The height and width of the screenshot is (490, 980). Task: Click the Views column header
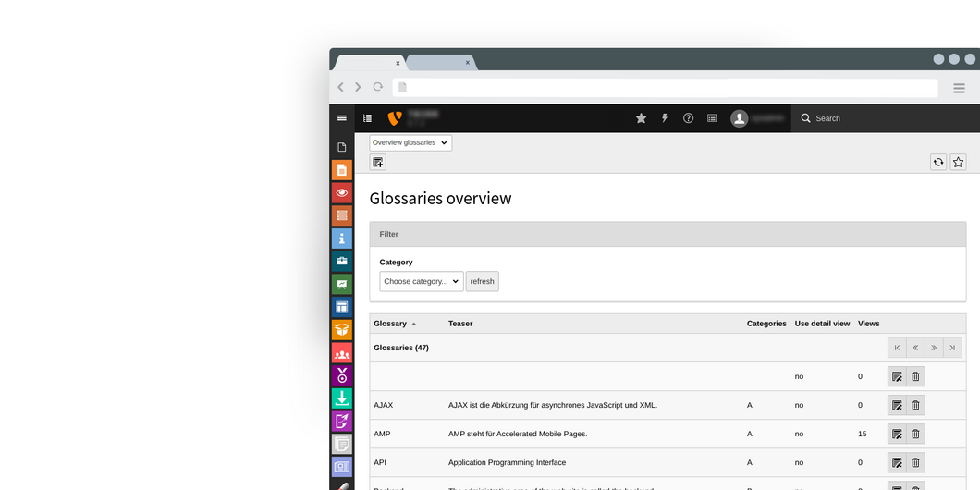click(x=868, y=324)
